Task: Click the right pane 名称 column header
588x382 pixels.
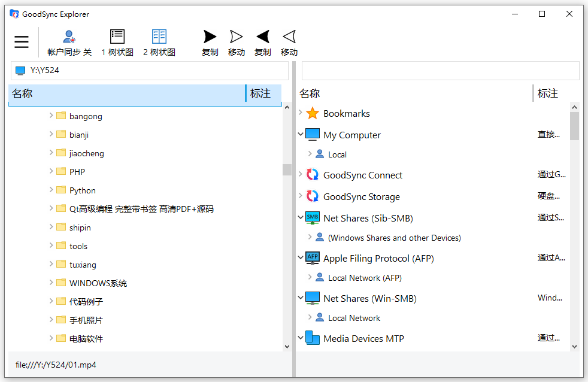Action: 414,93
